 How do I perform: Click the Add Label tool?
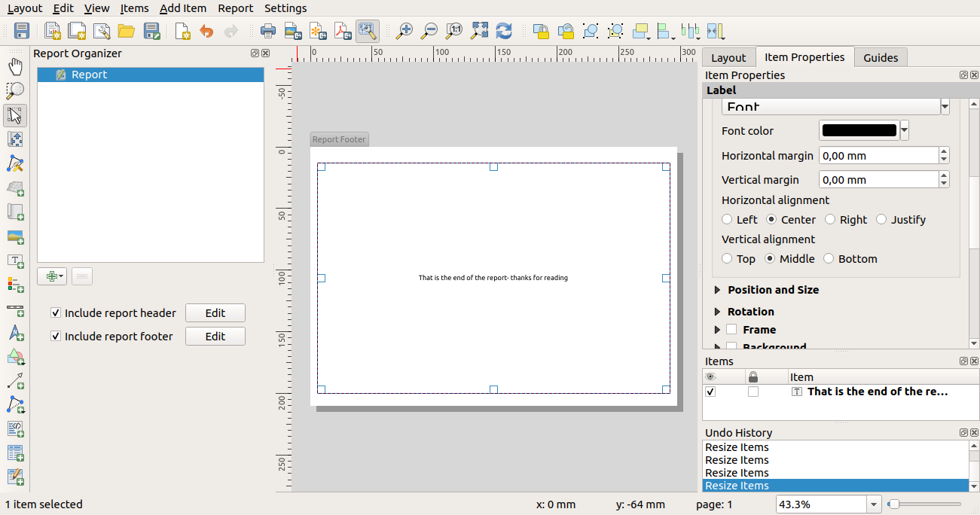[x=15, y=261]
